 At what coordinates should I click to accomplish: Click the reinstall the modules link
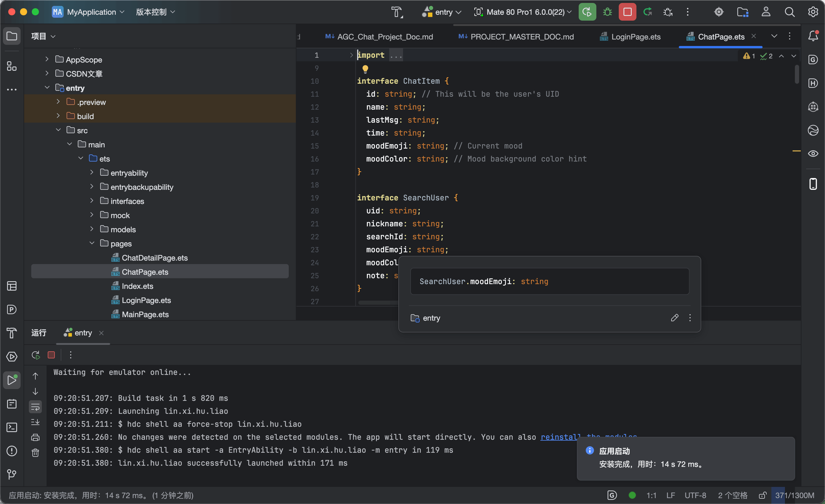589,437
